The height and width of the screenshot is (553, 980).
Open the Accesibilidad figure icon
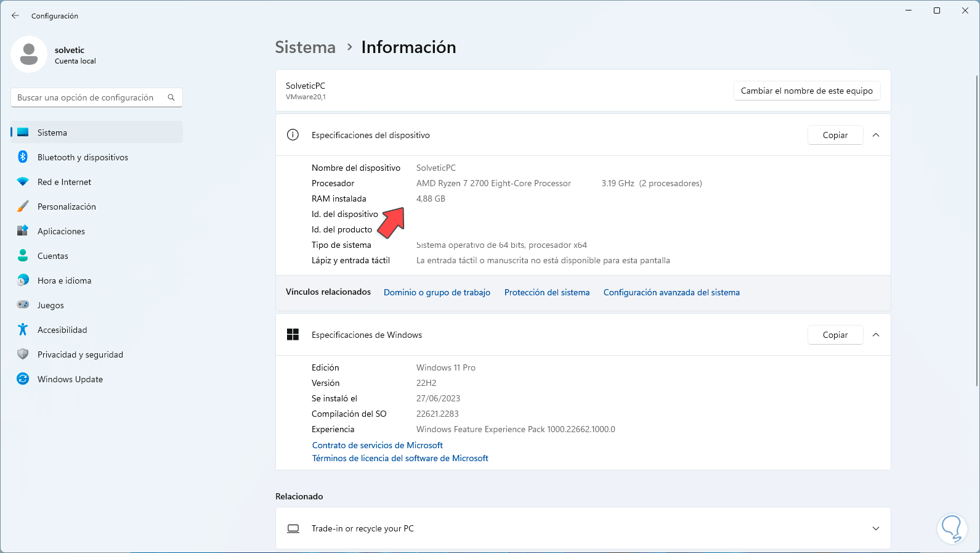(x=23, y=330)
